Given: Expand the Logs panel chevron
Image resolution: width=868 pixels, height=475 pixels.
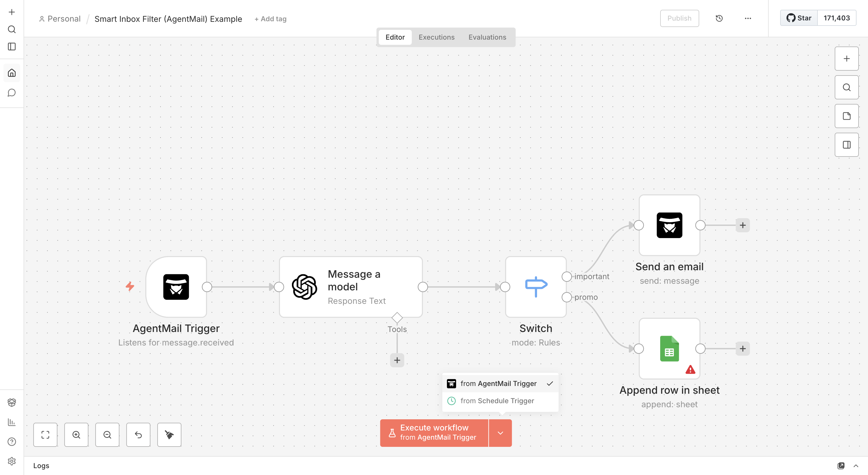Looking at the screenshot, I should (856, 466).
